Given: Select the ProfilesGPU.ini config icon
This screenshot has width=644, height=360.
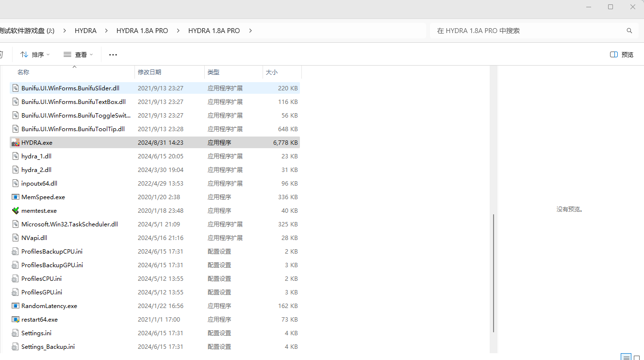Looking at the screenshot, I should (16, 292).
